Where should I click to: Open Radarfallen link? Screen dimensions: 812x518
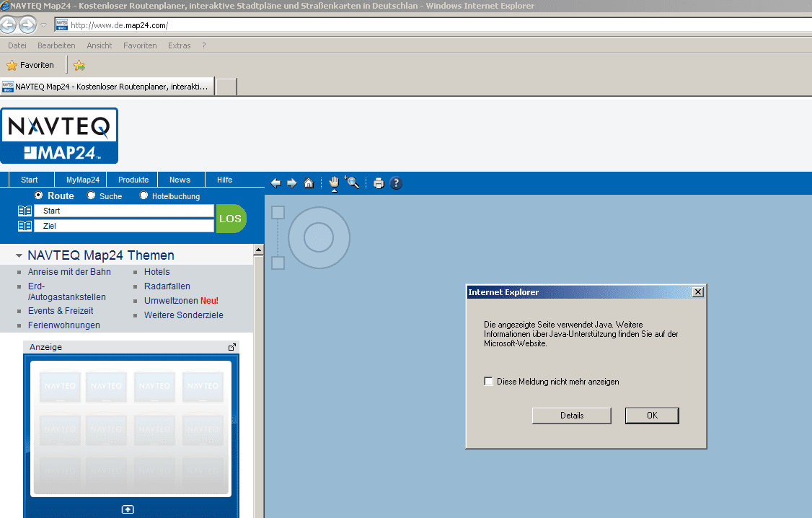click(167, 286)
